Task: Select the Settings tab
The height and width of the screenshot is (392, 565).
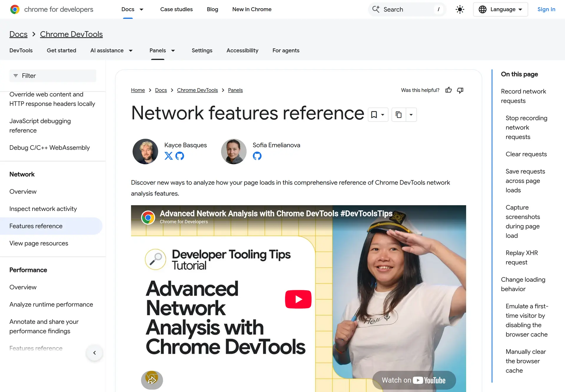Action: click(202, 51)
